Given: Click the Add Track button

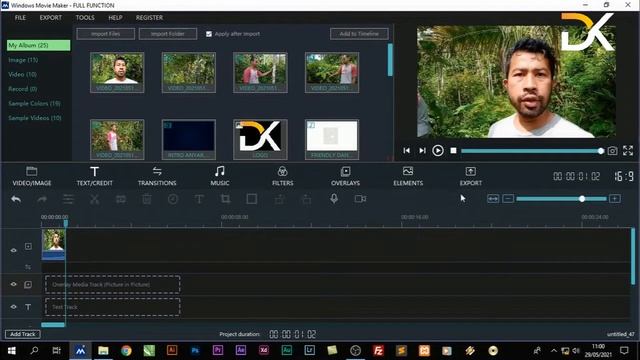Looking at the screenshot, I should [x=23, y=334].
